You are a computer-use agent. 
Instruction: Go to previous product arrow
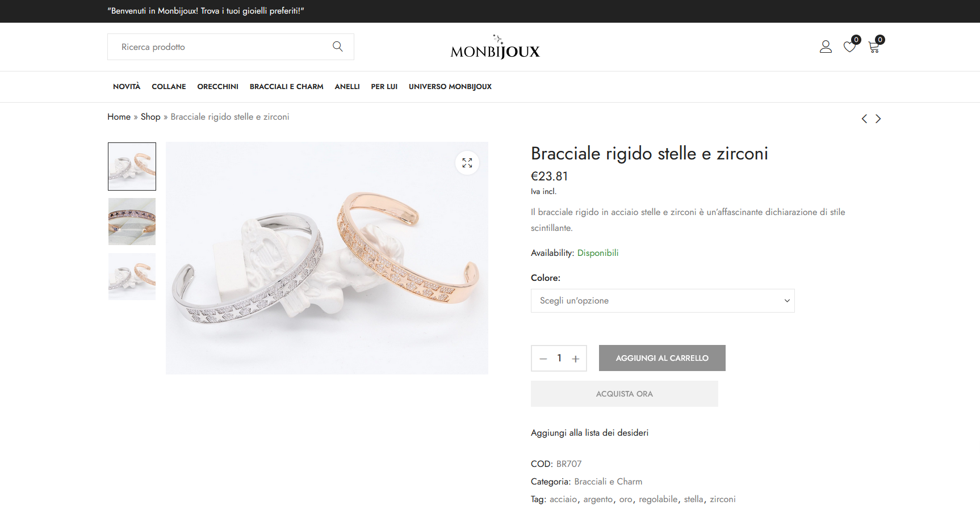[x=864, y=119]
